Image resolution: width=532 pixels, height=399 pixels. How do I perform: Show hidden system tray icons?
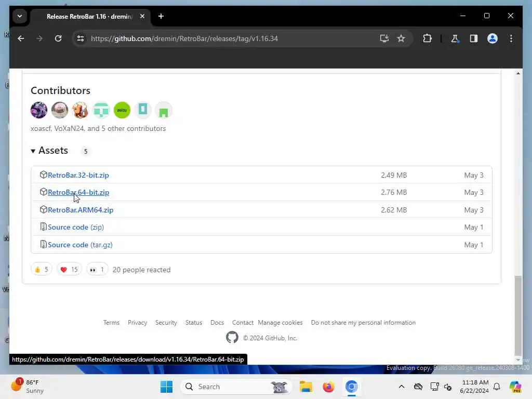(402, 387)
